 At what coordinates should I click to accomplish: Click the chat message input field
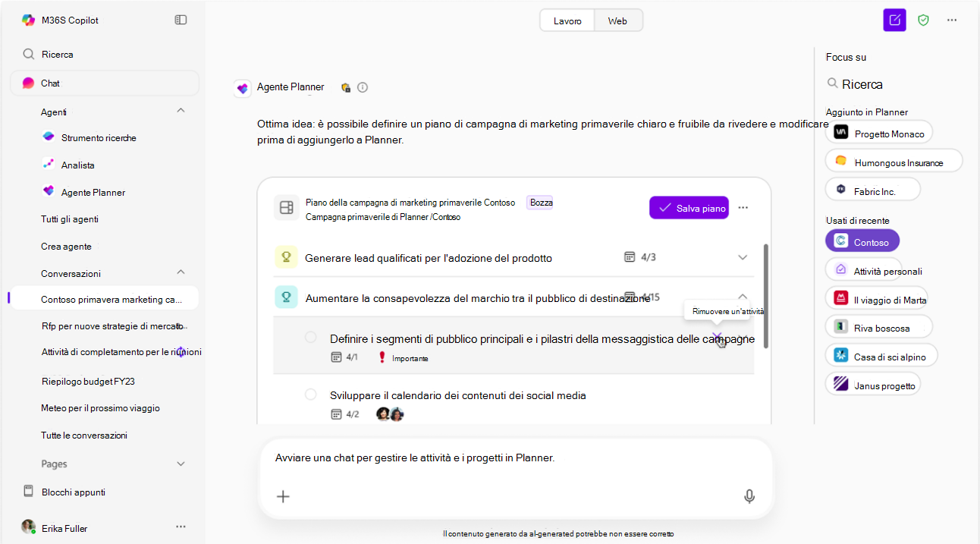click(x=514, y=458)
